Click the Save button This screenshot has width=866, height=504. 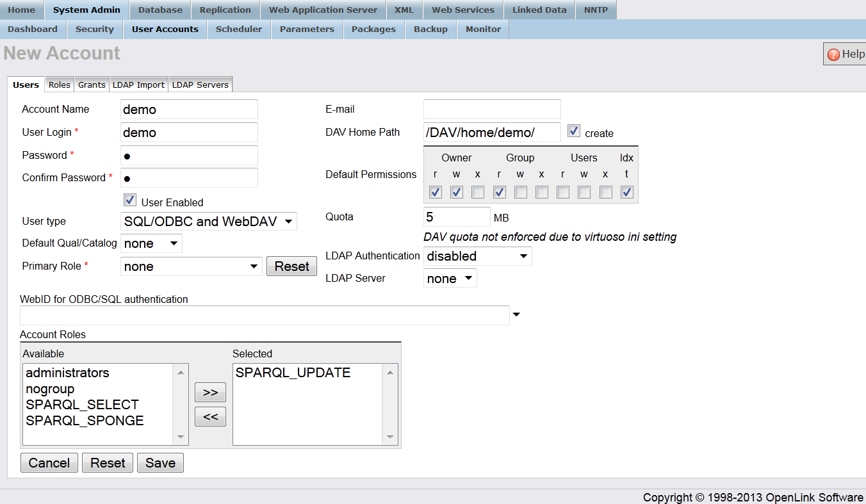tap(160, 463)
